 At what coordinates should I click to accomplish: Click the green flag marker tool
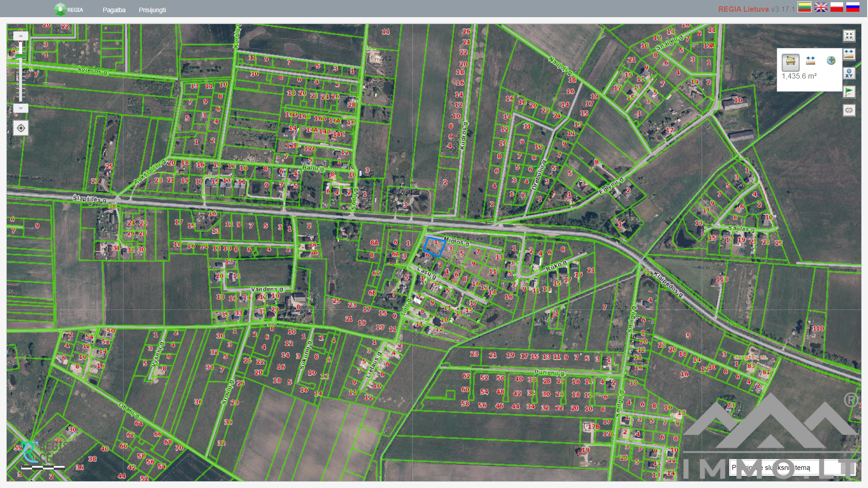point(849,92)
